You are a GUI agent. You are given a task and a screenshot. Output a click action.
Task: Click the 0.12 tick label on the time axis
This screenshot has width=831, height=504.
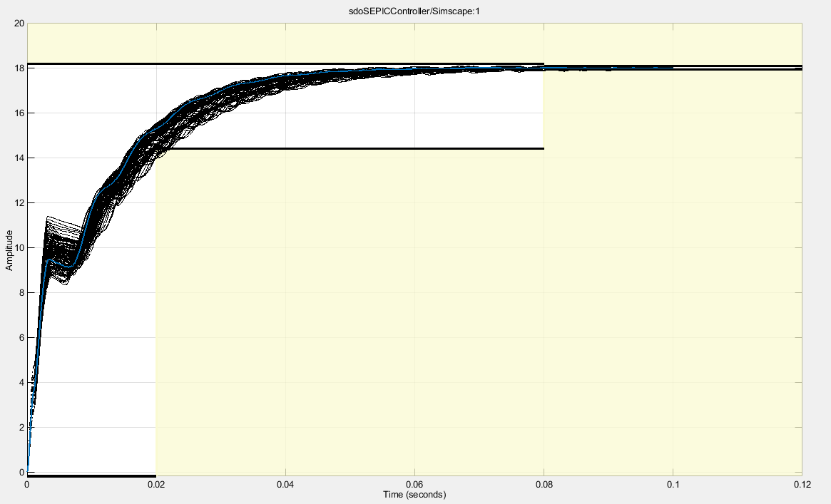coord(802,485)
